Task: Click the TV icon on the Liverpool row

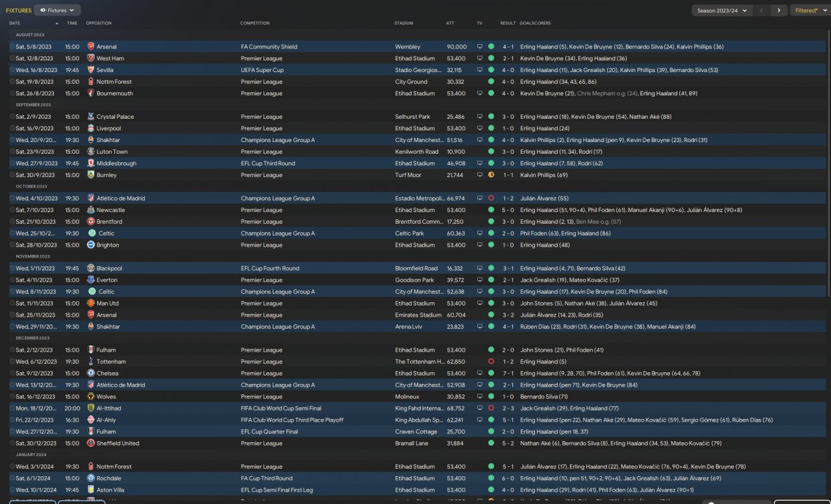Action: click(x=480, y=128)
